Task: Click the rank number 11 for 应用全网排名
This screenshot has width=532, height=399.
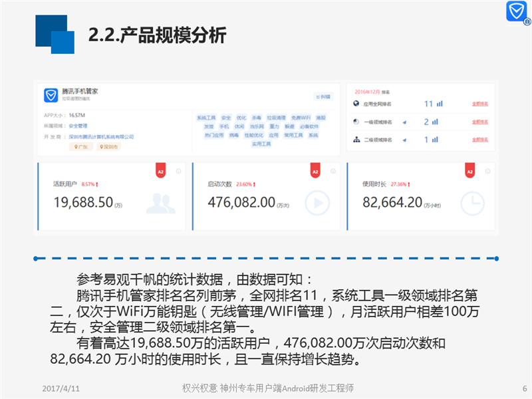Action: (428, 104)
